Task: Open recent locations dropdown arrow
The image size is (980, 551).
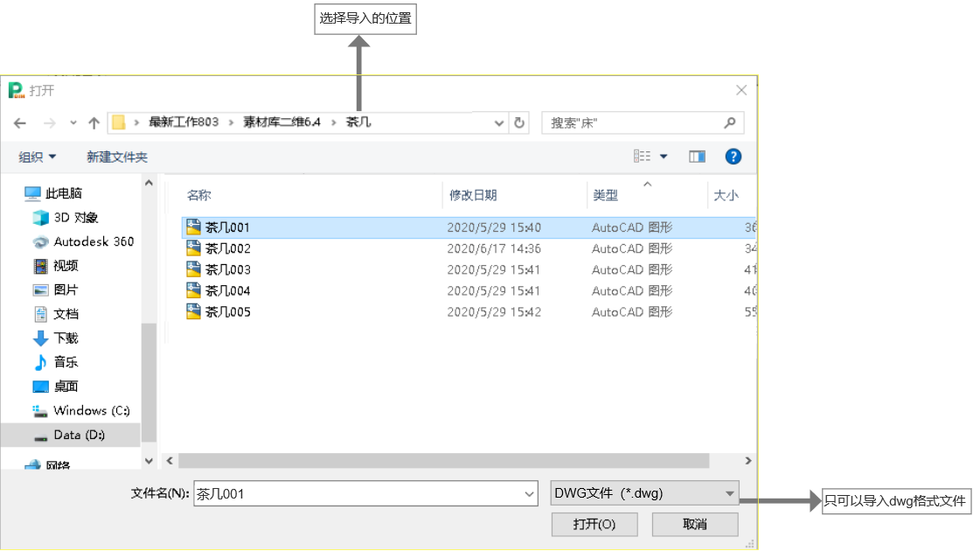Action: click(73, 123)
